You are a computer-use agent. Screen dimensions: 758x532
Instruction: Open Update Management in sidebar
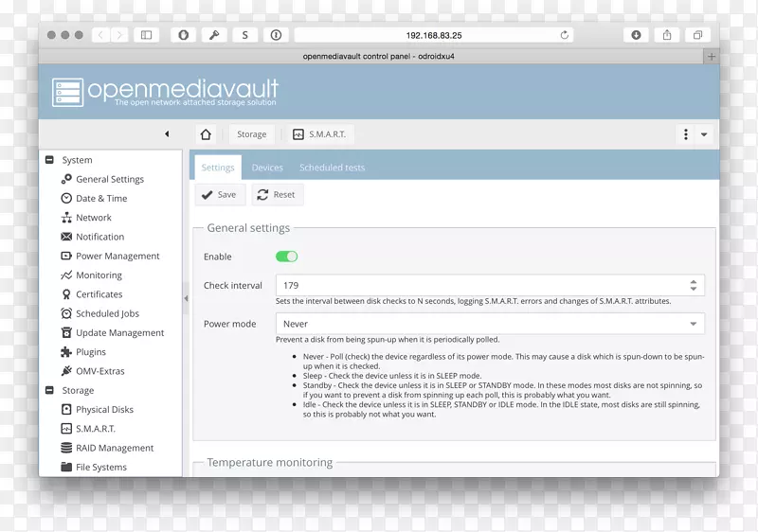pyautogui.click(x=120, y=332)
